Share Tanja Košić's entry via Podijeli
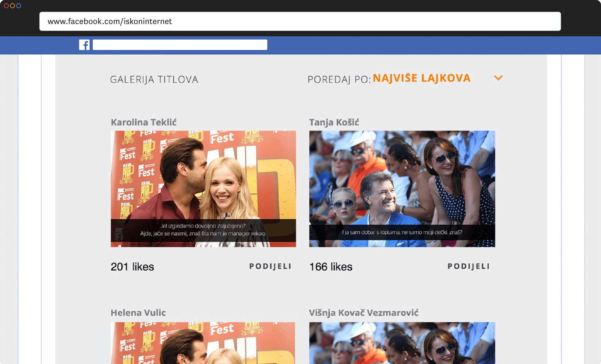 (x=469, y=266)
